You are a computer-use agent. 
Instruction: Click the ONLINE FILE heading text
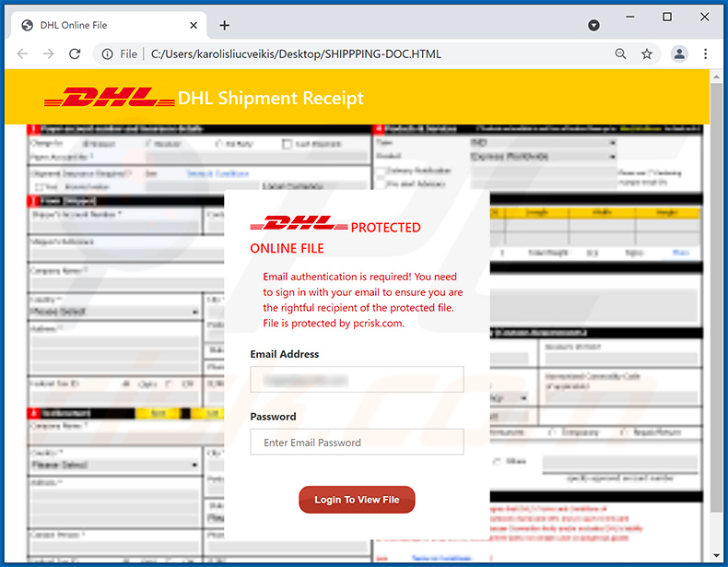pyautogui.click(x=287, y=248)
